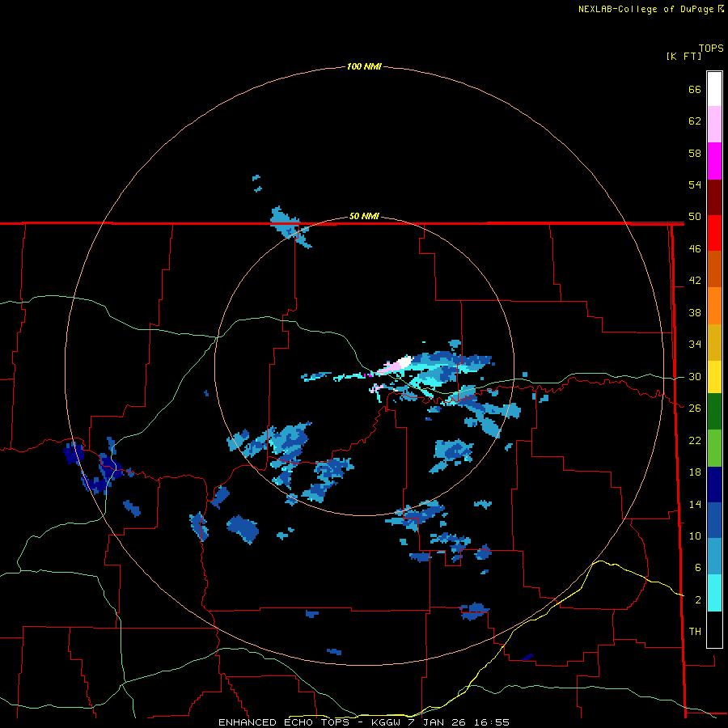
Task: Click the white highest echo top cell
Action: pos(406,361)
